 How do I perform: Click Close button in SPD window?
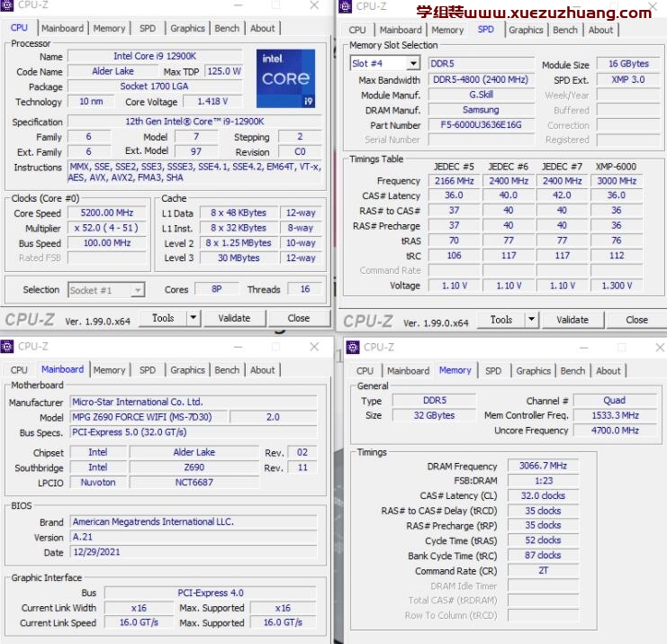636,320
